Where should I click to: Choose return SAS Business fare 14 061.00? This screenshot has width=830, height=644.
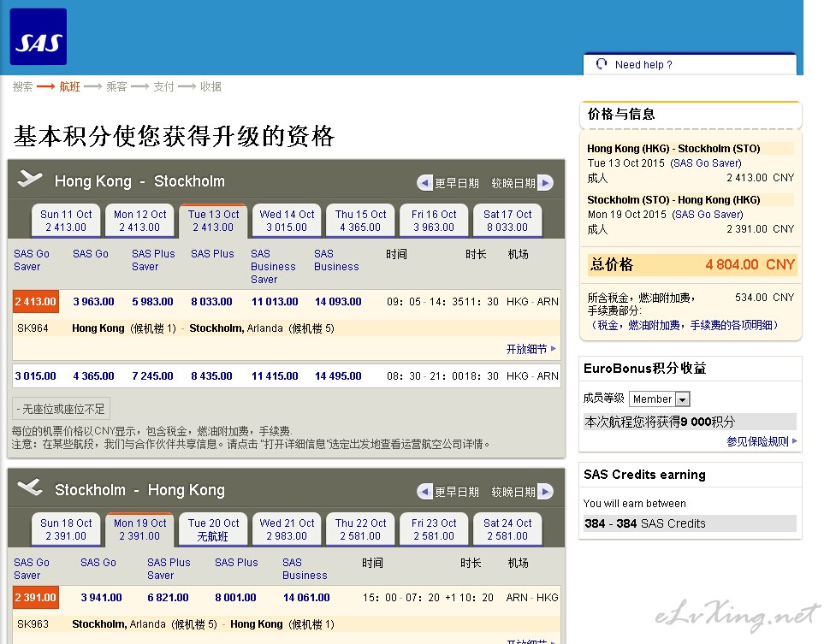[x=306, y=598]
